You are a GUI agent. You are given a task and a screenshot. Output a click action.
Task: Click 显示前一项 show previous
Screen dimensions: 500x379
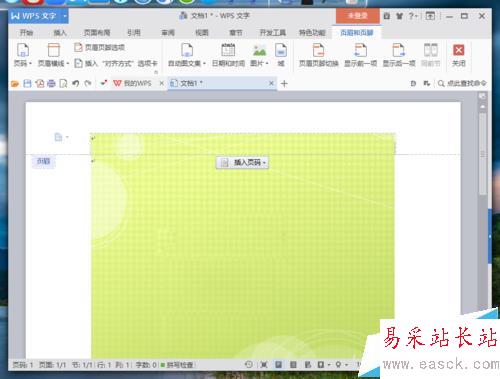(360, 55)
